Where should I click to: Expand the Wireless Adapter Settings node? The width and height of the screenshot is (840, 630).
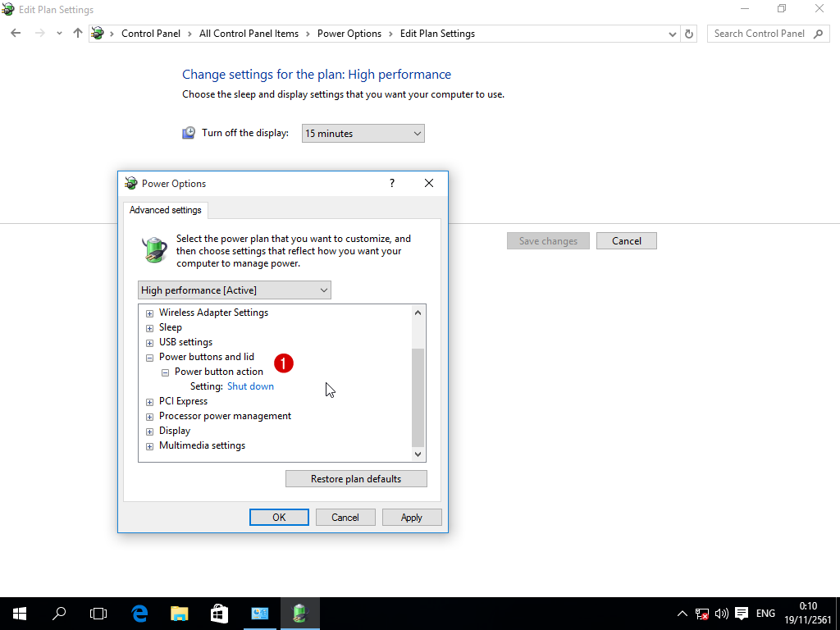149,313
